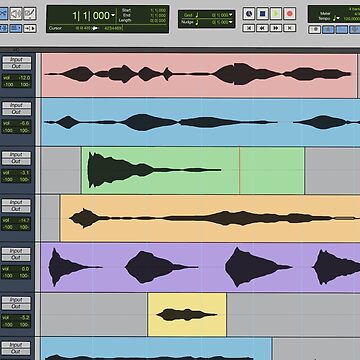
Task: Toggle Tab to Transients button
Action: pos(30,28)
